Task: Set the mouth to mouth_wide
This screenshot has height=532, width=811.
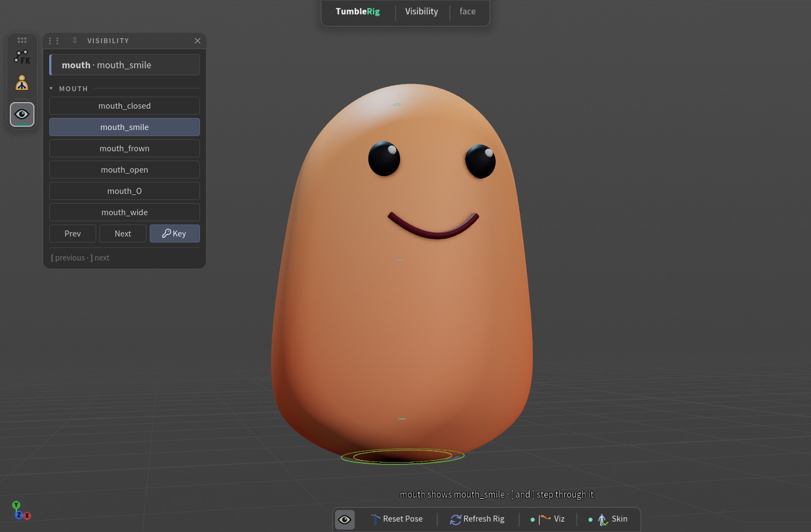Action: tap(125, 212)
